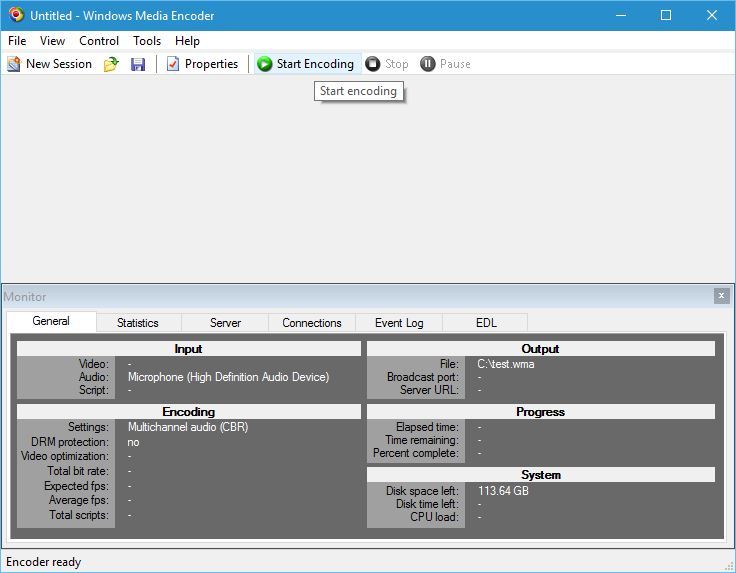Click the 'Encoder ready' status bar text
Viewport: 736px width, 573px height.
pos(44,562)
